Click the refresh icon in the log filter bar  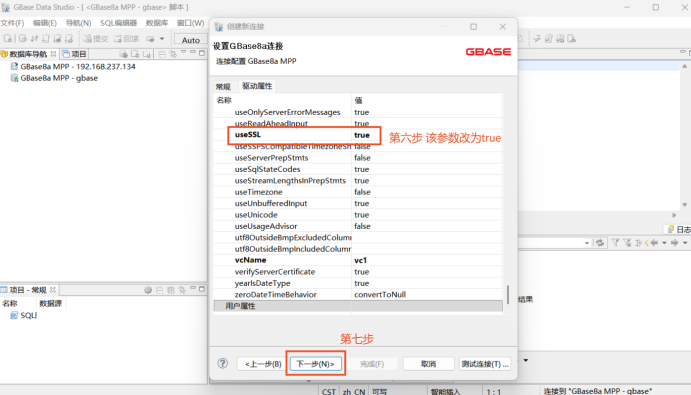coord(599,242)
